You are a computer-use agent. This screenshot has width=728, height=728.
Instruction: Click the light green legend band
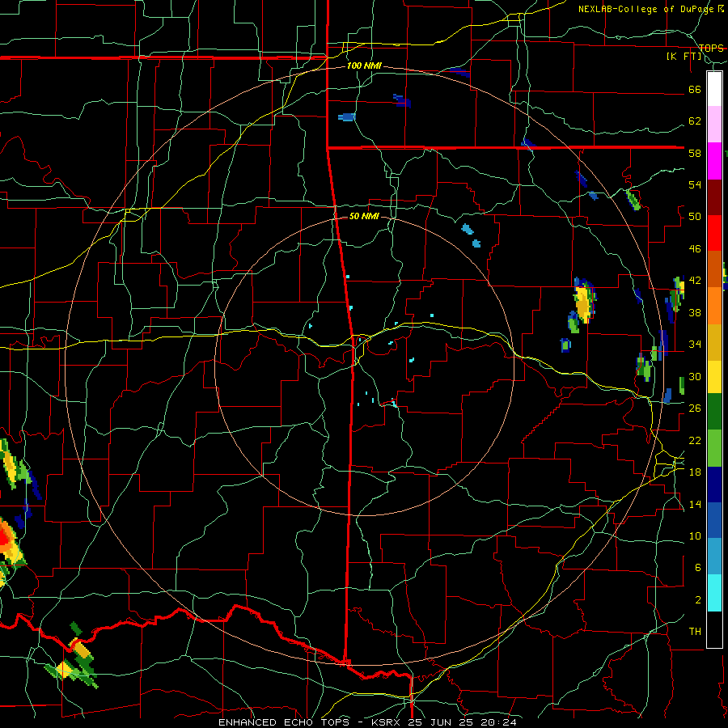point(714,448)
